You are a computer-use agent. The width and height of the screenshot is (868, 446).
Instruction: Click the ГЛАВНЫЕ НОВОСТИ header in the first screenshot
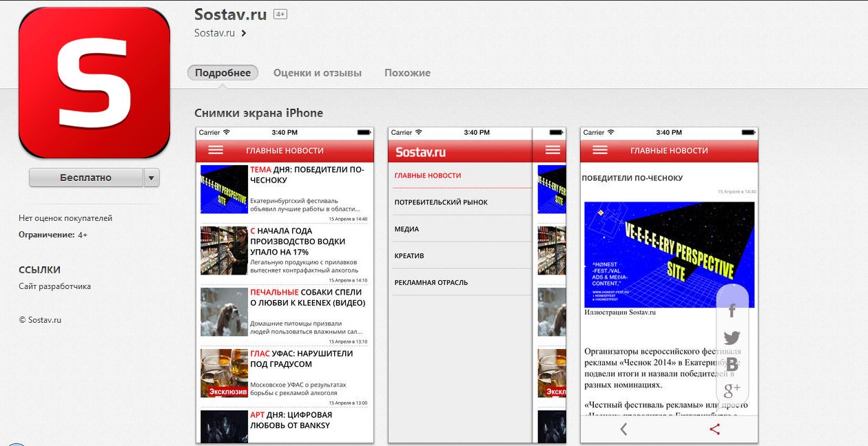(x=285, y=150)
